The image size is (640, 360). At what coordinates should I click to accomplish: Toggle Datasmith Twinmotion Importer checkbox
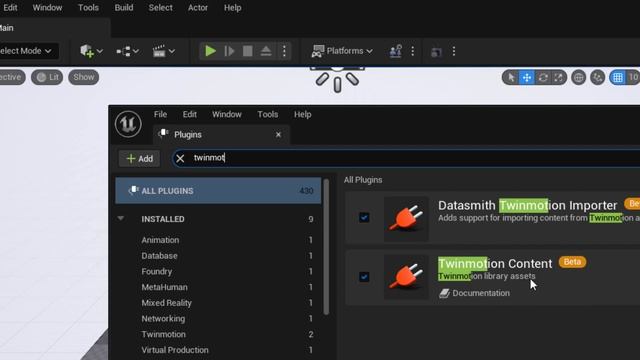click(364, 218)
